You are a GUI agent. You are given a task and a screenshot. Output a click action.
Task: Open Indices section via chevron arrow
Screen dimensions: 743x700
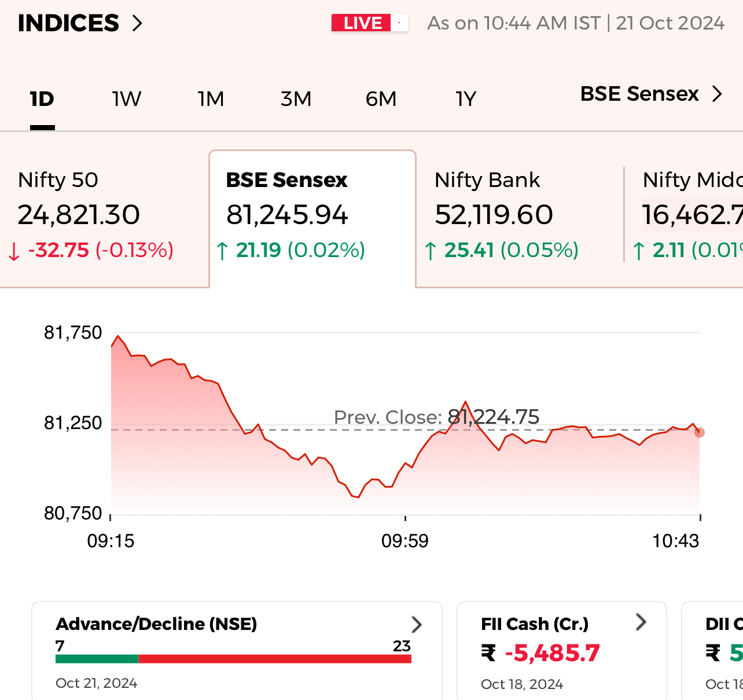137,24
